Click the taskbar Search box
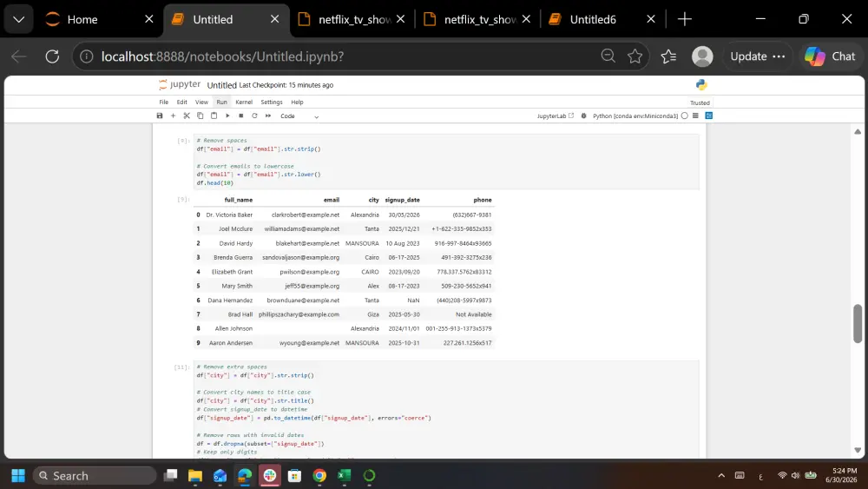 coord(95,476)
